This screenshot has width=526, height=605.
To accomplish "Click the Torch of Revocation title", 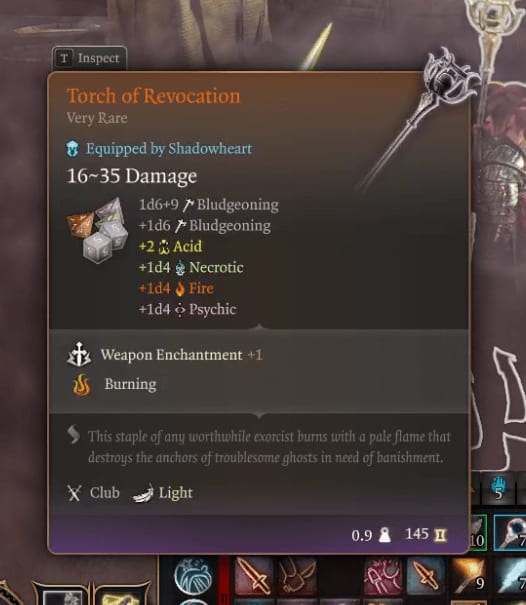I will [x=153, y=96].
